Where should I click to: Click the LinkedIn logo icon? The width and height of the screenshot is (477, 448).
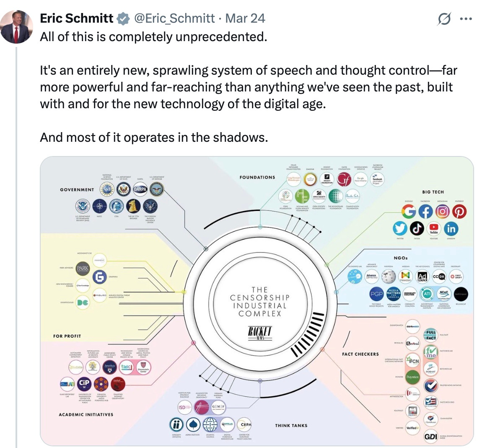451,228
